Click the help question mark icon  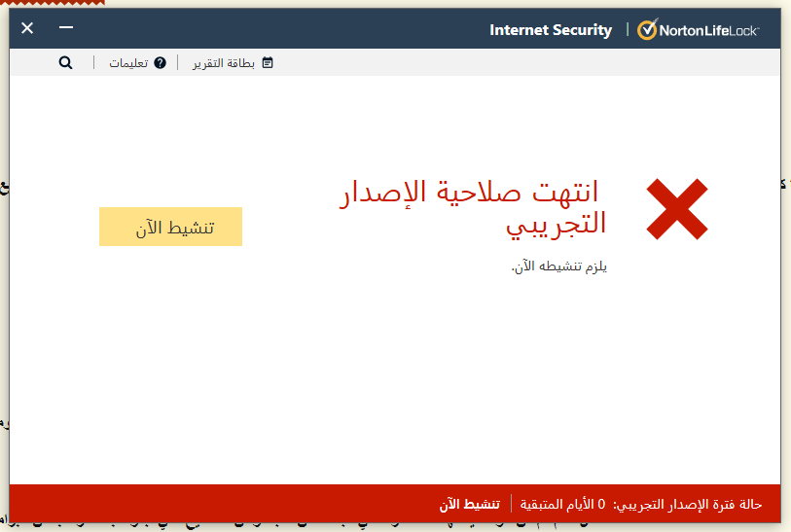pos(160,63)
